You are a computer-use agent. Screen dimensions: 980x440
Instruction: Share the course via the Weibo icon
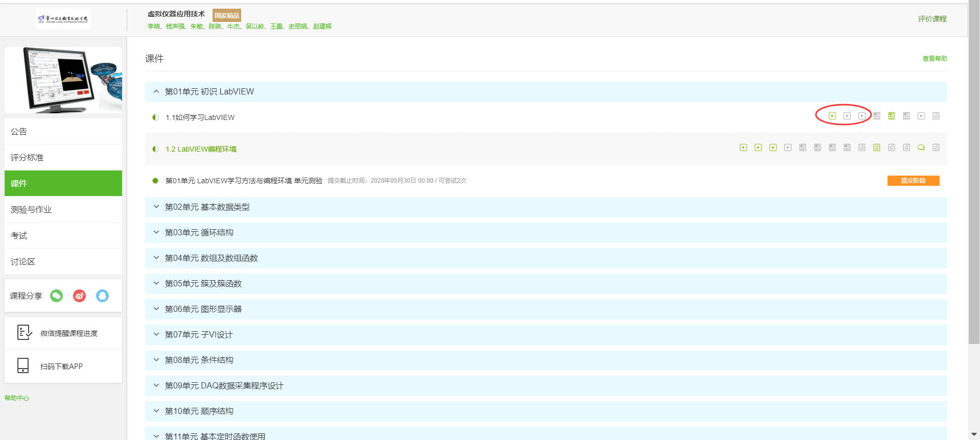point(79,296)
